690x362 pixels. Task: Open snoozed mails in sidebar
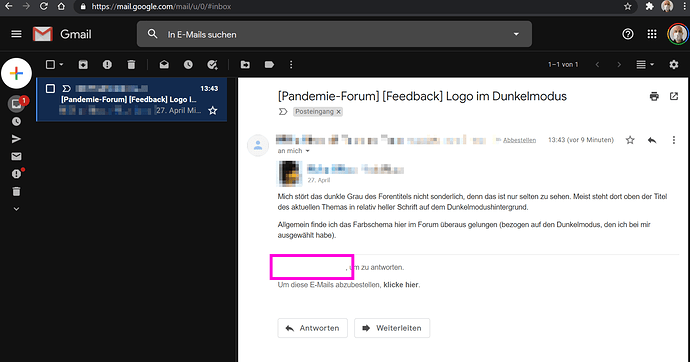[x=16, y=121]
